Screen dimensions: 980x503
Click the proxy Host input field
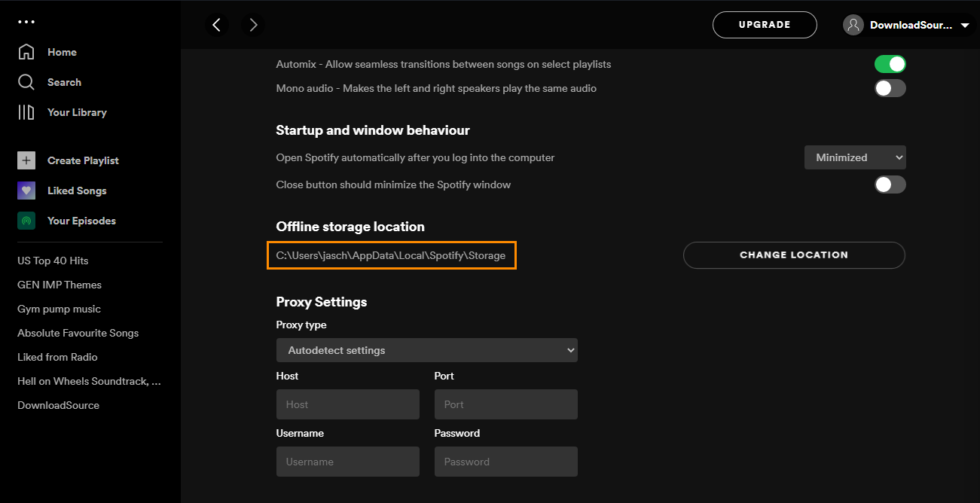coord(348,404)
